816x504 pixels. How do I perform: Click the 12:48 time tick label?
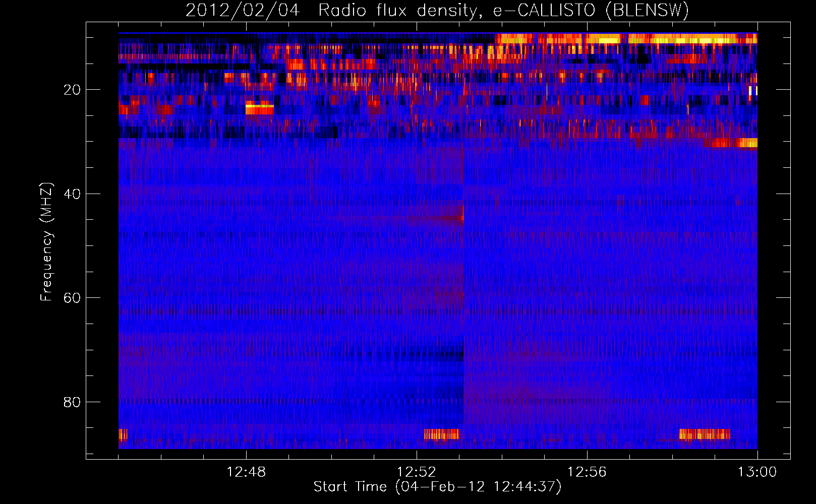(x=246, y=472)
